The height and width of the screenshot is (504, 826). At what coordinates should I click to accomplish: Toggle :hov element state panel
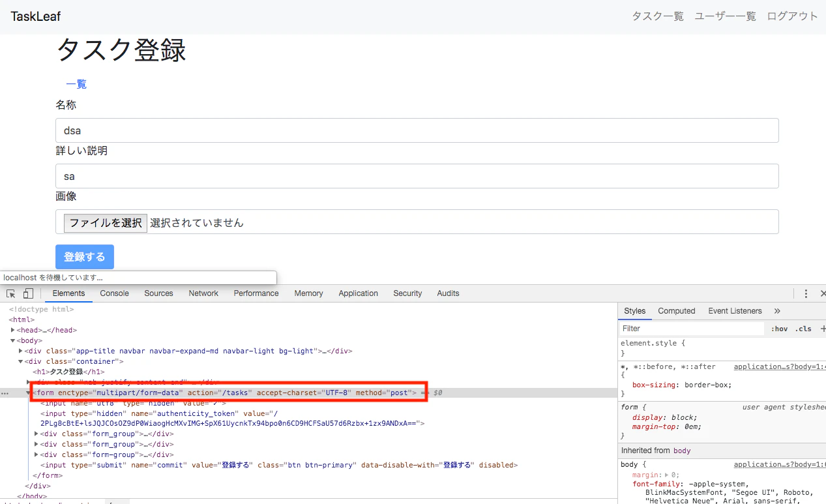click(779, 329)
